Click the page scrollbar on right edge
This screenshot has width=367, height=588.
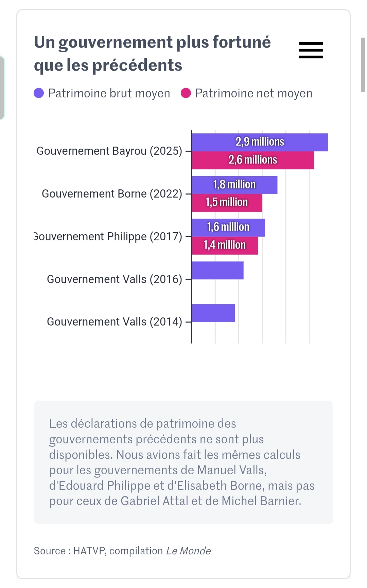coord(363,65)
